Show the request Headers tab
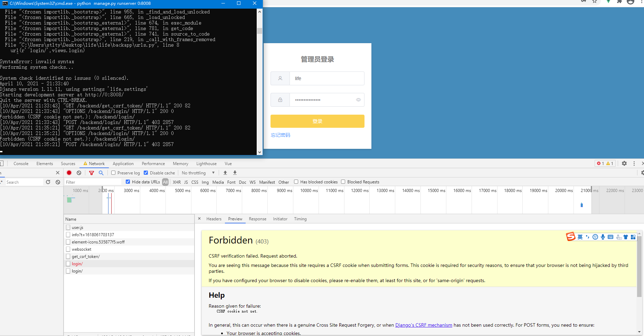Image resolution: width=644 pixels, height=336 pixels. tap(214, 219)
